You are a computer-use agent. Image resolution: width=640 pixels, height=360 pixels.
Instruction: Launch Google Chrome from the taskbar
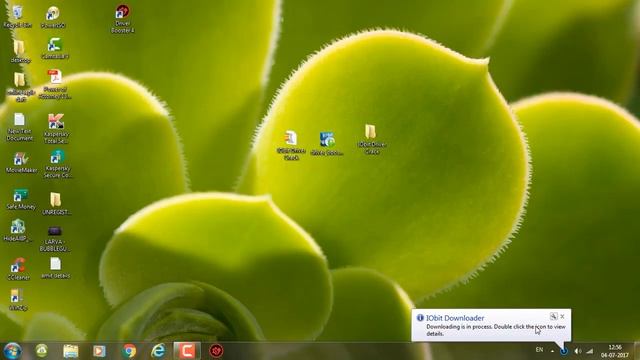(129, 351)
